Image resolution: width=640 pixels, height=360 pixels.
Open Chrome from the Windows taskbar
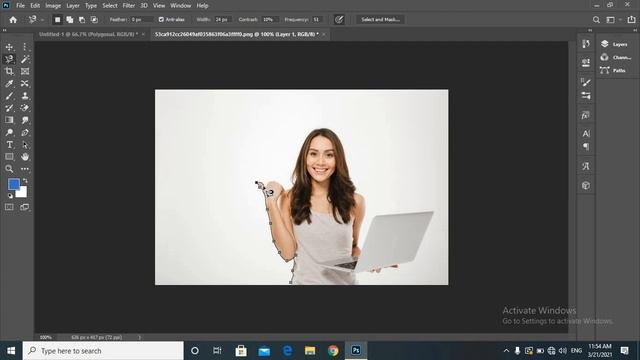333,351
